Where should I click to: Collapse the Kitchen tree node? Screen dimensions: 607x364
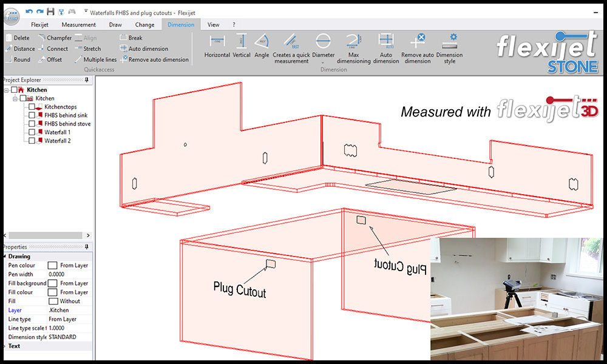tap(6, 89)
